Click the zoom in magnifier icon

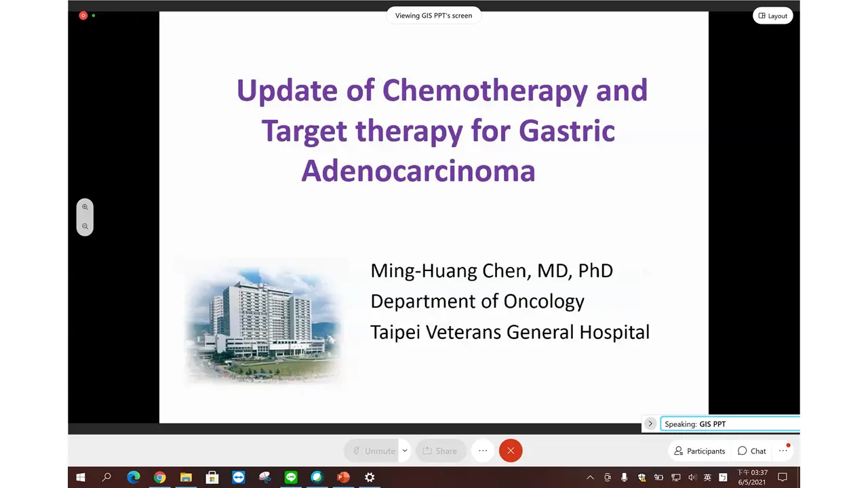tap(85, 207)
